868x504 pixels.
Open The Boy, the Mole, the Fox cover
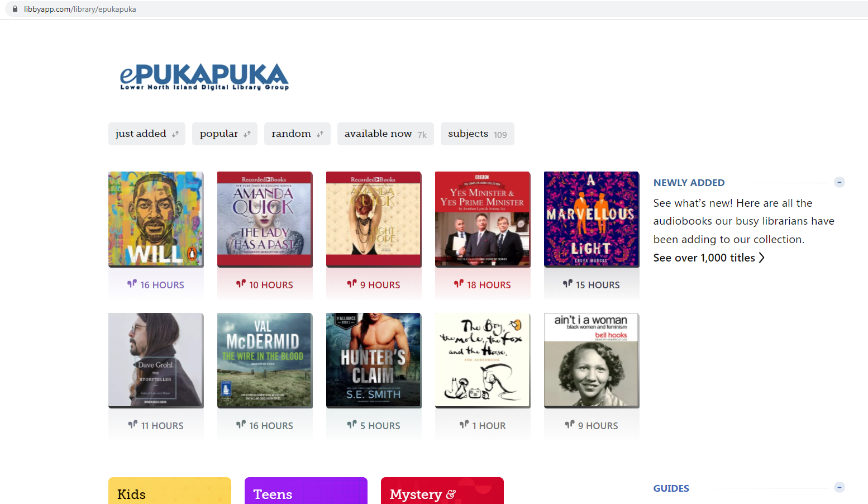point(483,360)
